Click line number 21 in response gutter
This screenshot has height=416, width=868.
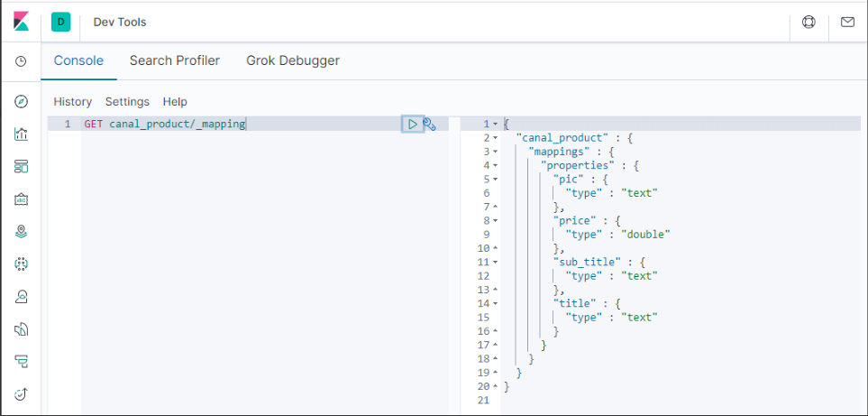pos(483,401)
